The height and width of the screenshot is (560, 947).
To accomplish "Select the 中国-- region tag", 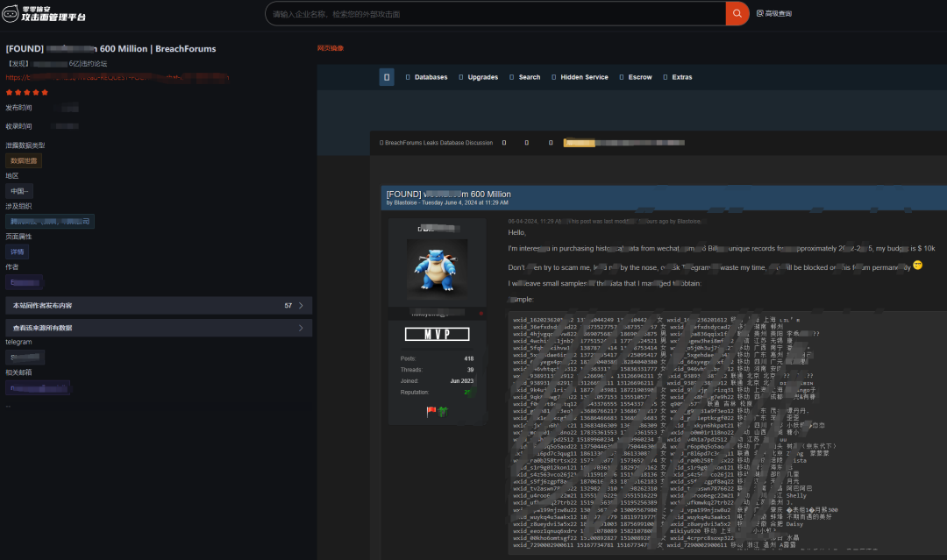I will pyautogui.click(x=19, y=191).
